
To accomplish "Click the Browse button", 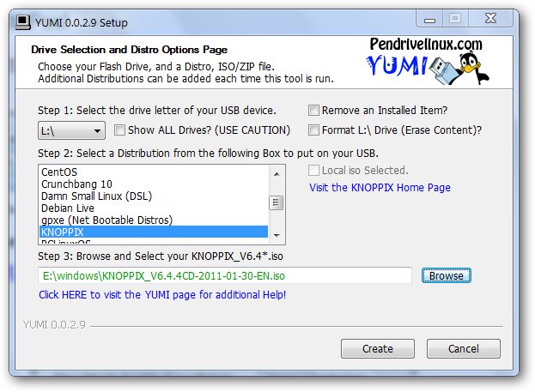I will coord(447,275).
